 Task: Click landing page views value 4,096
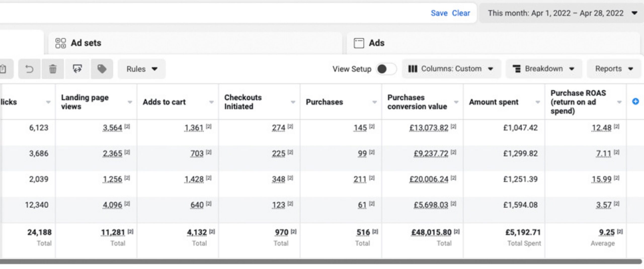(x=112, y=205)
